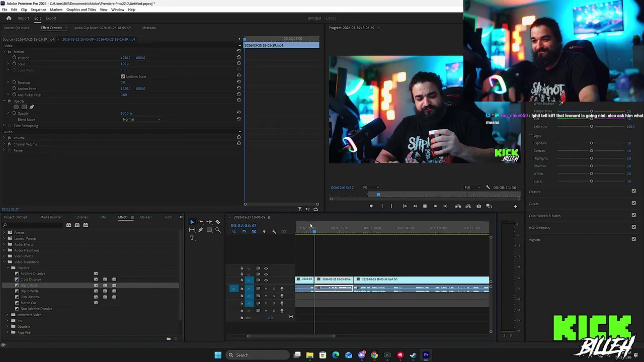This screenshot has width=644, height=362.
Task: Open the Window menu
Action: (118, 10)
